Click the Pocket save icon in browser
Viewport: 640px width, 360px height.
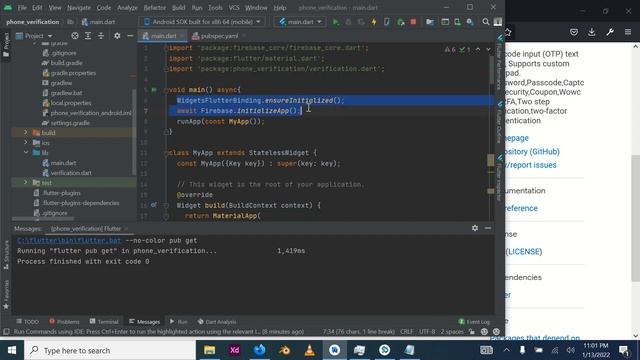574,32
